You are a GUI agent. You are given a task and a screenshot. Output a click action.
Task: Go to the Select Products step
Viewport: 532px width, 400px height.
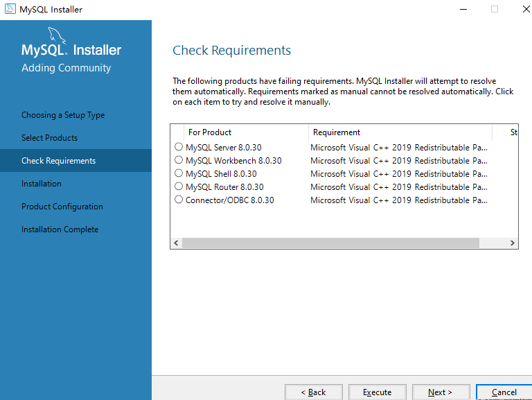[x=50, y=138]
